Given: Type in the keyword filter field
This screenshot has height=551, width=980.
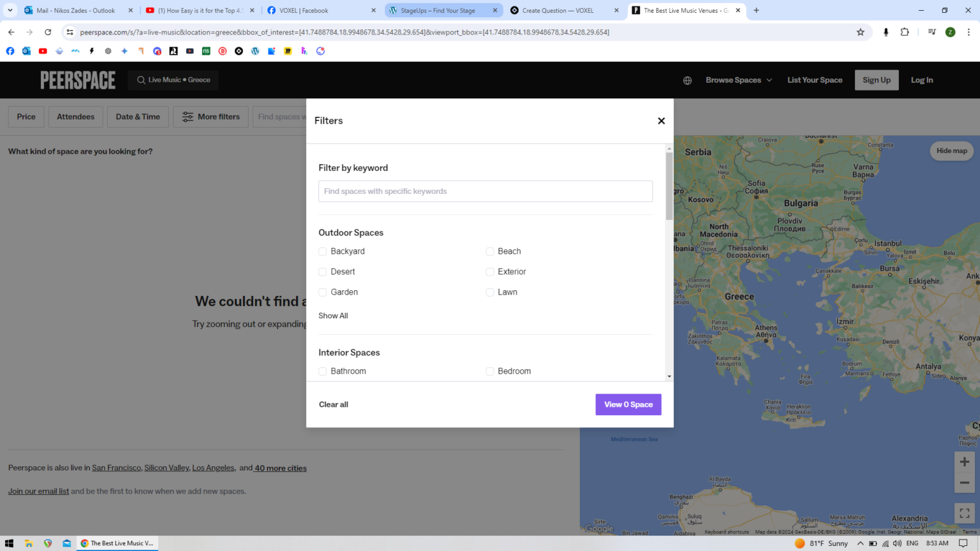Looking at the screenshot, I should point(485,191).
